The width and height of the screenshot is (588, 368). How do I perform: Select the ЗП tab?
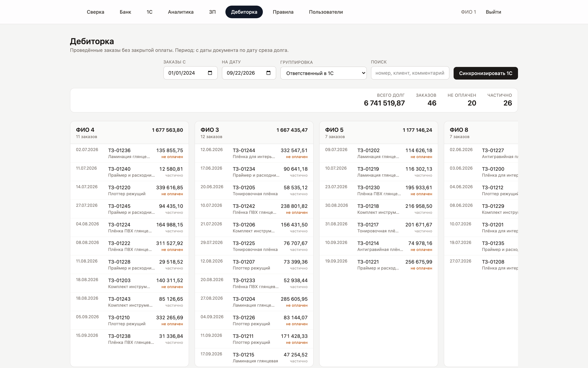coord(212,12)
